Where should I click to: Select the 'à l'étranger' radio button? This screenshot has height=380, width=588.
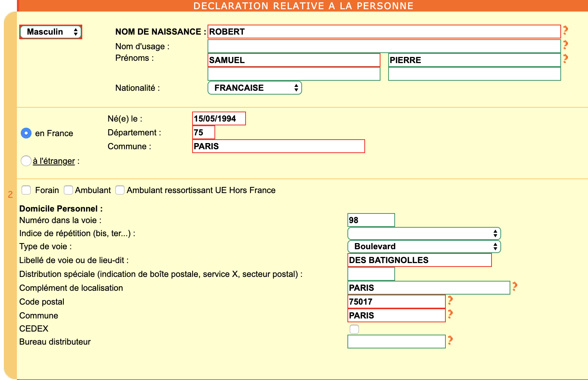[26, 161]
